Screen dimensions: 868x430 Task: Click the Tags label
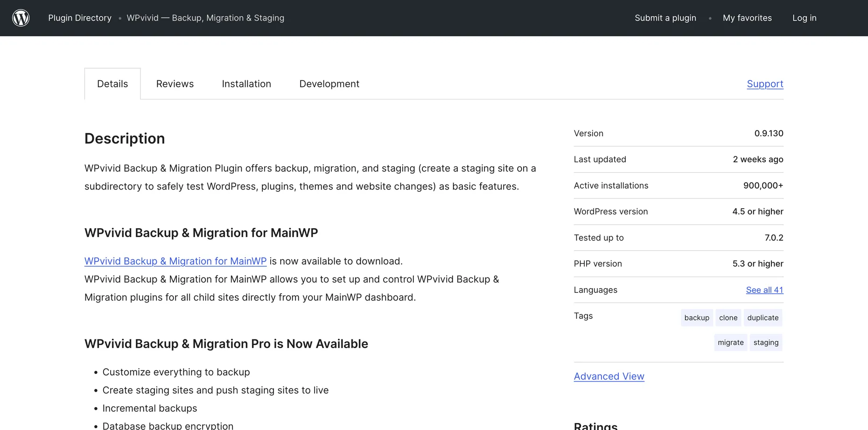point(583,316)
